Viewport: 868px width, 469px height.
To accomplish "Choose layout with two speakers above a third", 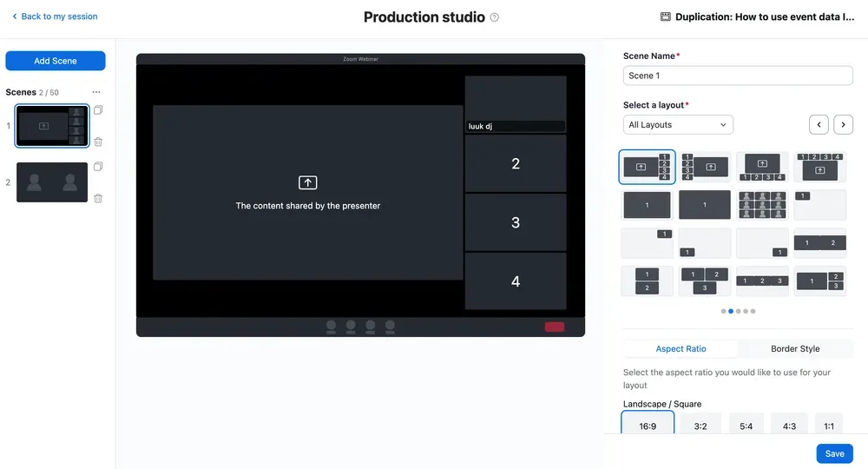I will tap(704, 281).
